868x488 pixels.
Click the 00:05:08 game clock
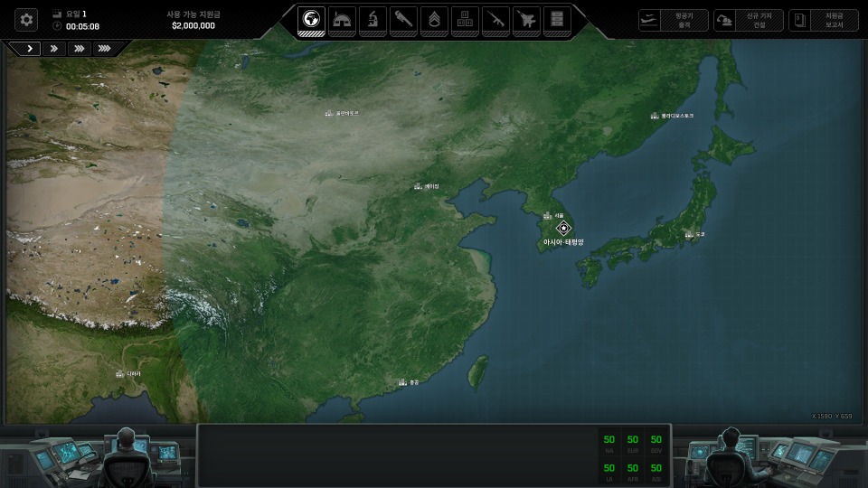(x=82, y=26)
